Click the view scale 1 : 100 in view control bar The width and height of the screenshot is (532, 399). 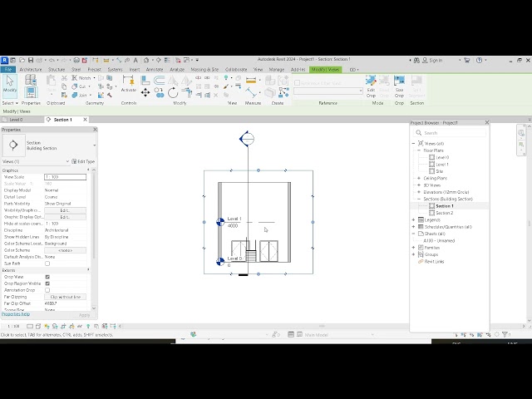[13, 327]
